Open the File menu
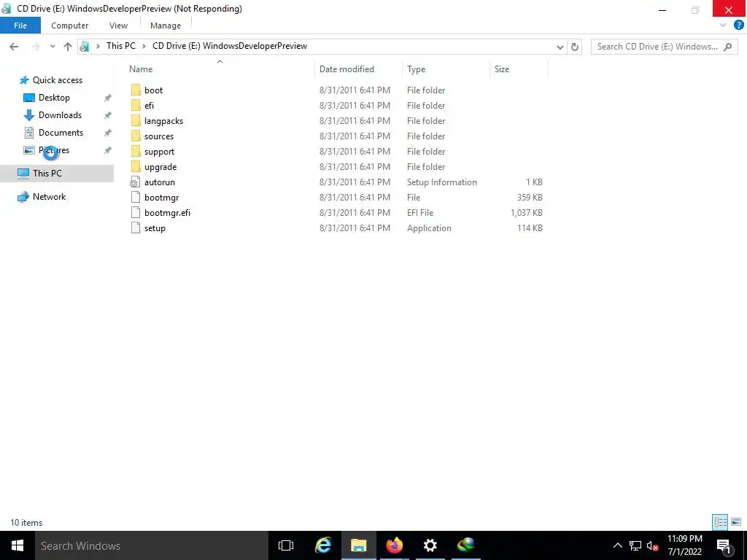Viewport: 747px width, 560px height. [x=20, y=26]
